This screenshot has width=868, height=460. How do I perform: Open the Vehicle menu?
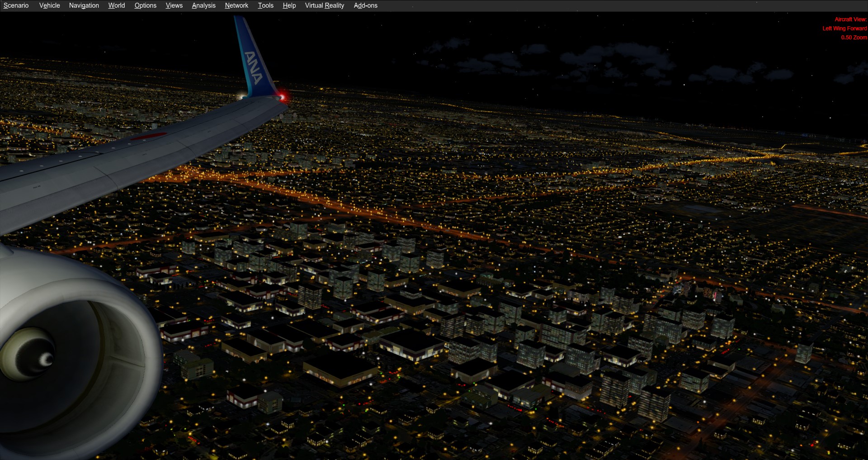(x=49, y=5)
